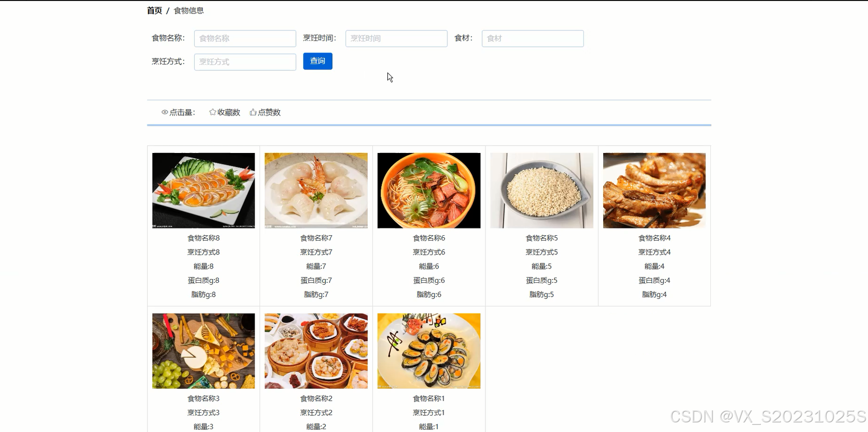Focus the 烹饪时间 input field
The image size is (868, 432).
pos(397,38)
